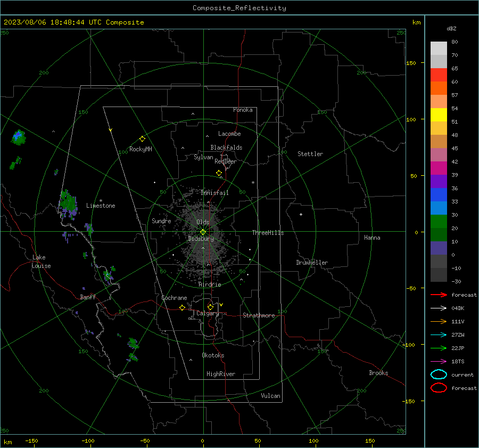Select the 33 dBZ blue swatch
The height and width of the screenshot is (448, 479).
tap(439, 208)
